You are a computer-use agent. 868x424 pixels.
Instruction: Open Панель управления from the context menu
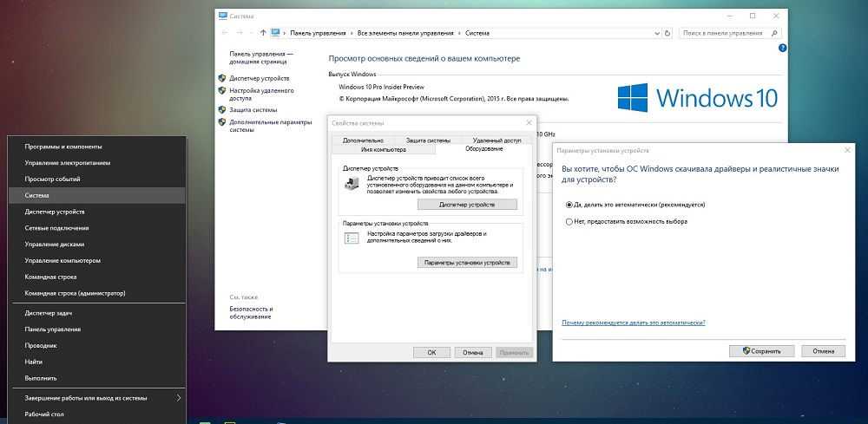tap(97, 329)
